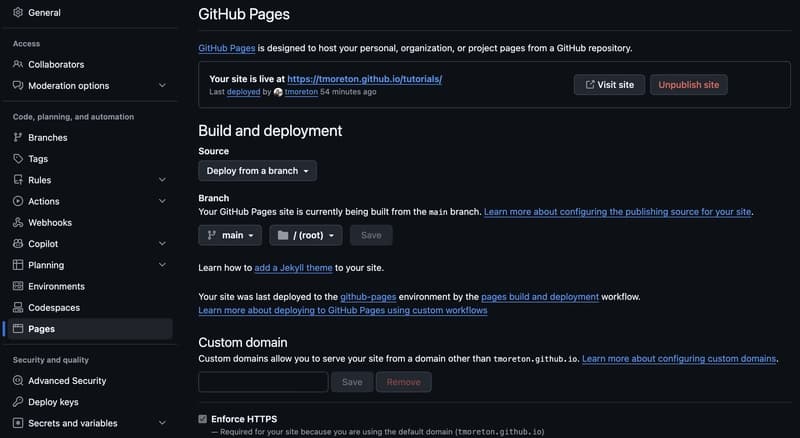Expand the Copilot section chevron
The height and width of the screenshot is (438, 800).
(x=162, y=244)
